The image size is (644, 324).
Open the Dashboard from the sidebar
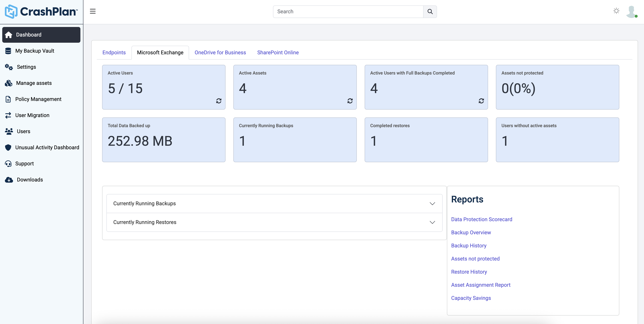pyautogui.click(x=28, y=34)
